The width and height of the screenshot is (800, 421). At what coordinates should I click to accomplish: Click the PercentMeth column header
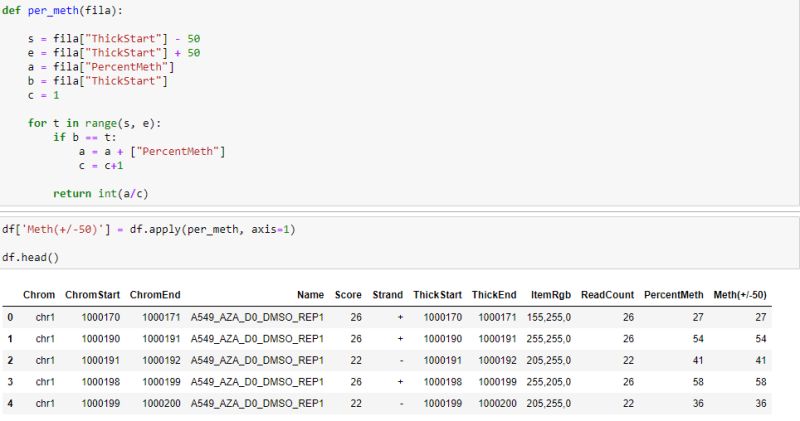coord(673,294)
